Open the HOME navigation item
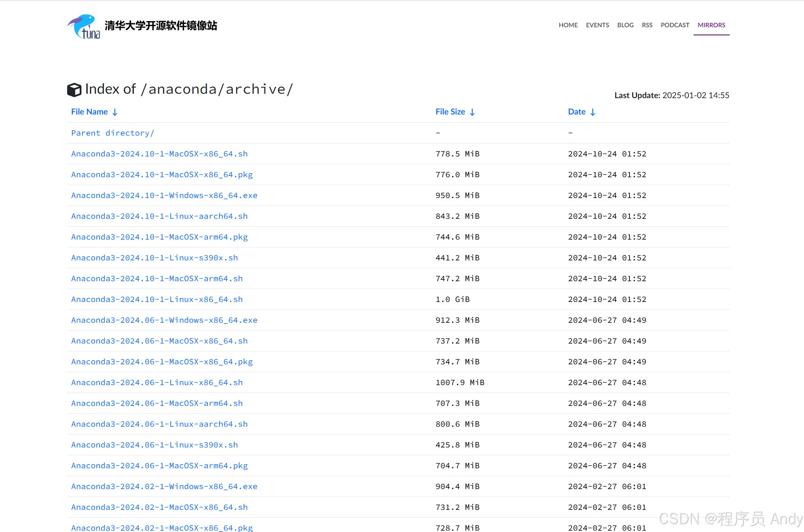Image resolution: width=804 pixels, height=532 pixels. 568,25
